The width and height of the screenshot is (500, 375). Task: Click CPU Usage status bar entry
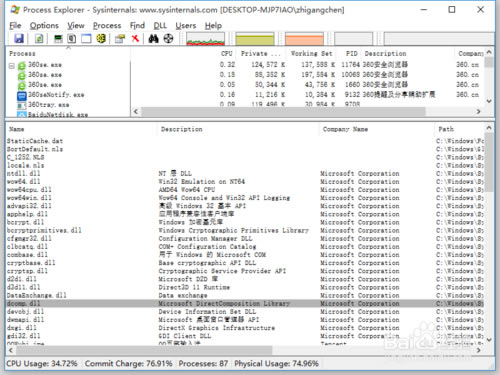point(42,364)
